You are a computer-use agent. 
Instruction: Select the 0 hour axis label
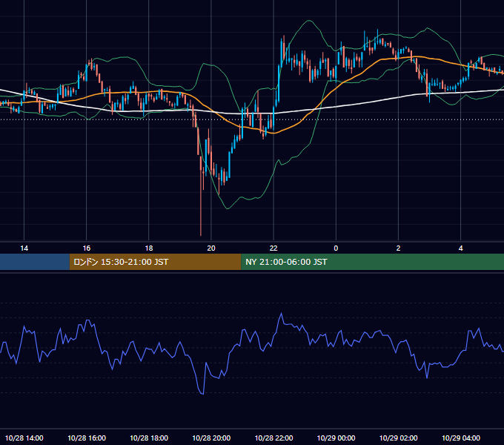click(336, 248)
